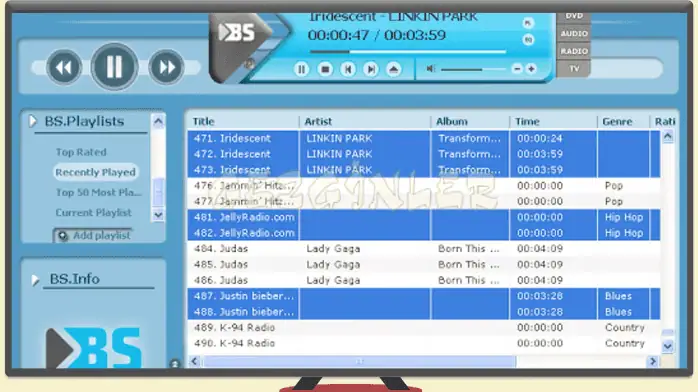Viewport: 698px width, 392px height.
Task: Click the large rewind button
Action: (64, 67)
